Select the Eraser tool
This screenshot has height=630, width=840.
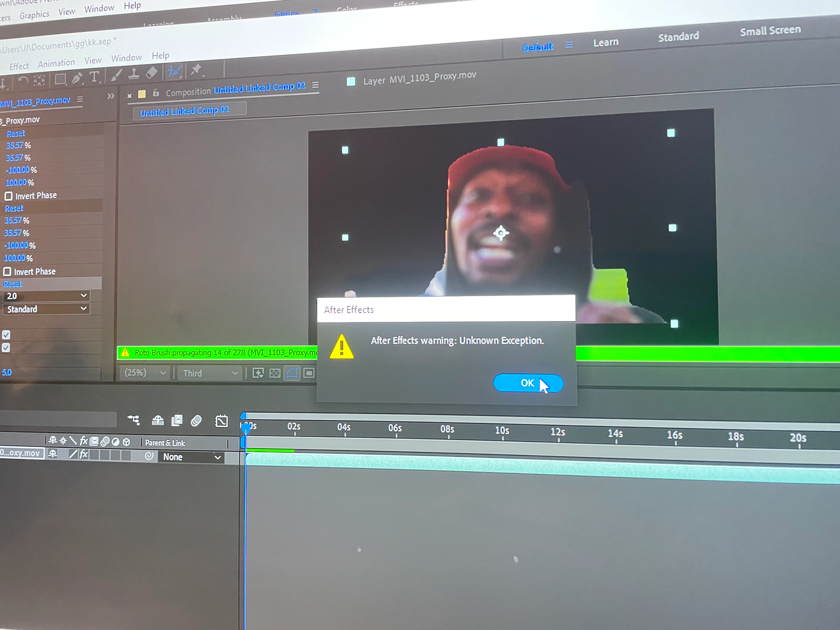pos(151,72)
